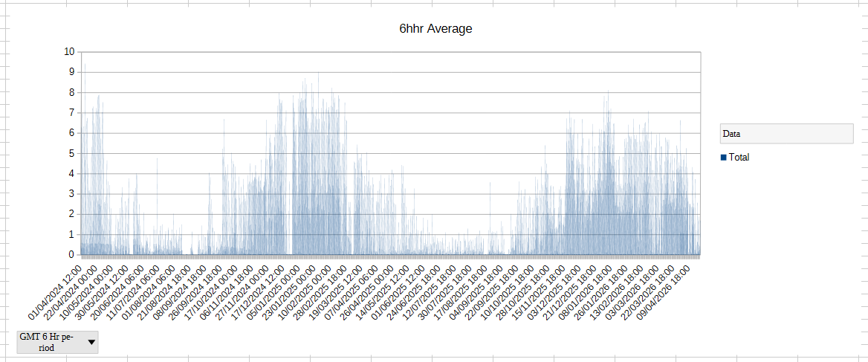Select the Total legend entry
The width and height of the screenshot is (868, 362).
click(x=739, y=157)
